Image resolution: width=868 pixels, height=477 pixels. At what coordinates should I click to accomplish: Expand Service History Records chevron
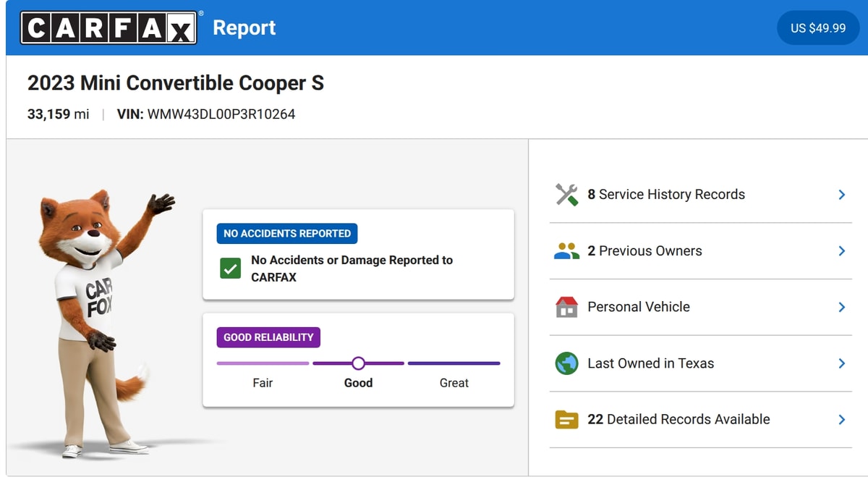(841, 195)
